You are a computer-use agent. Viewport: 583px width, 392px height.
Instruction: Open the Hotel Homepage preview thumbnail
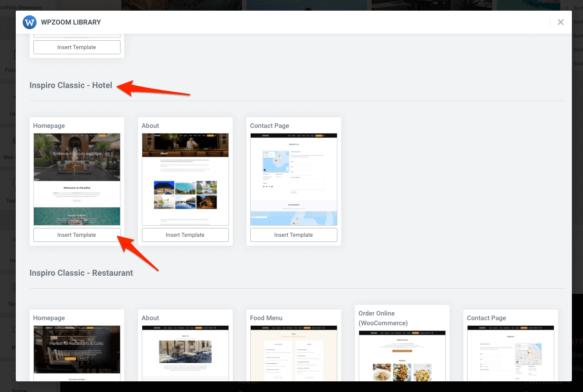click(x=76, y=179)
